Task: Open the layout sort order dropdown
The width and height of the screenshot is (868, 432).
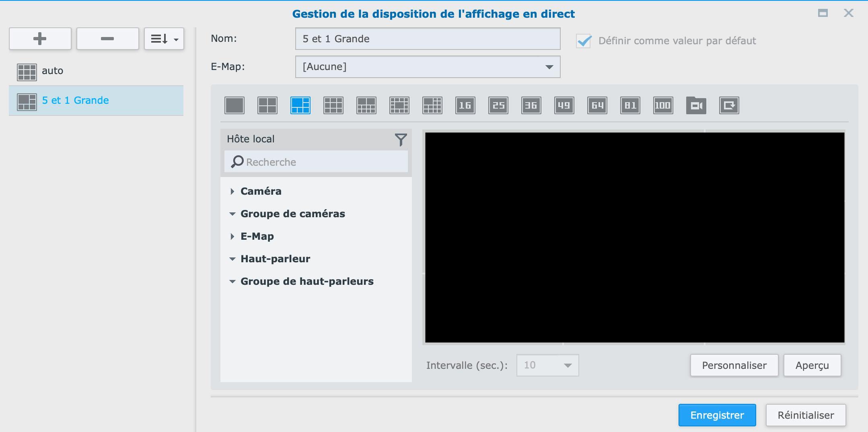Action: [164, 39]
